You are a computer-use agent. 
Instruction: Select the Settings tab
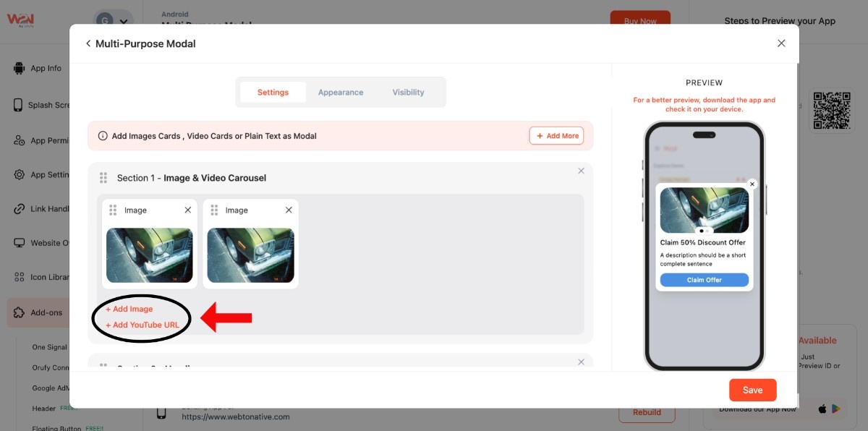tap(273, 93)
